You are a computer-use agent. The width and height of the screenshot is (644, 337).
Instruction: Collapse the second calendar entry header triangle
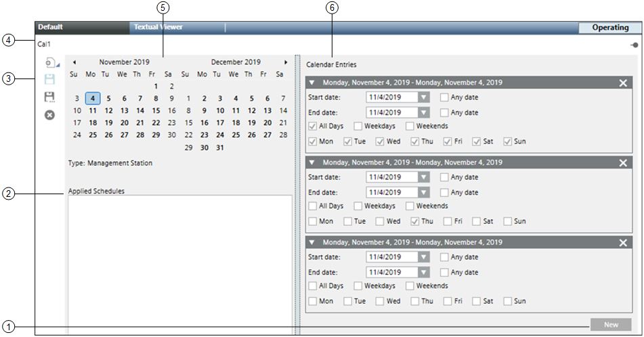tap(312, 162)
